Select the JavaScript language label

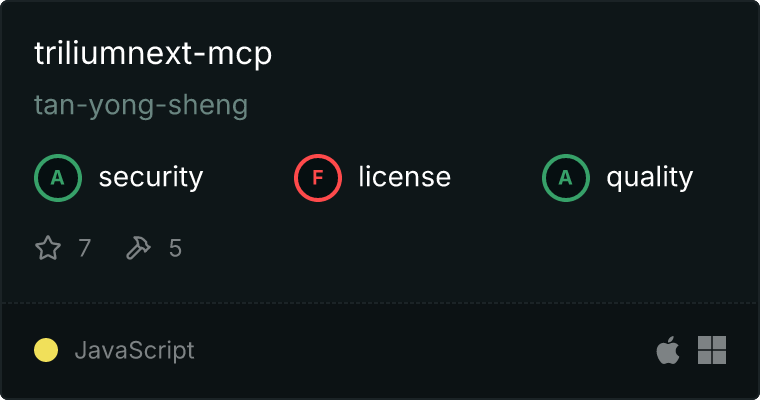135,351
